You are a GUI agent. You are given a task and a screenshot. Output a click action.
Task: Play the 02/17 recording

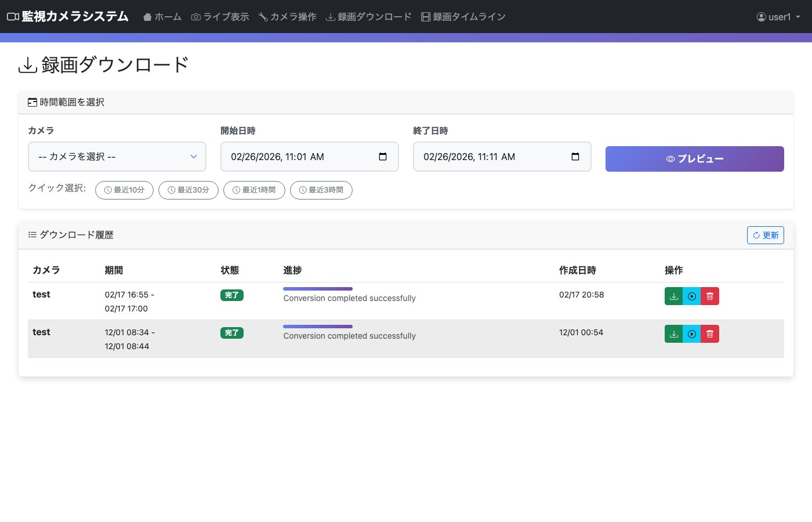click(x=691, y=296)
